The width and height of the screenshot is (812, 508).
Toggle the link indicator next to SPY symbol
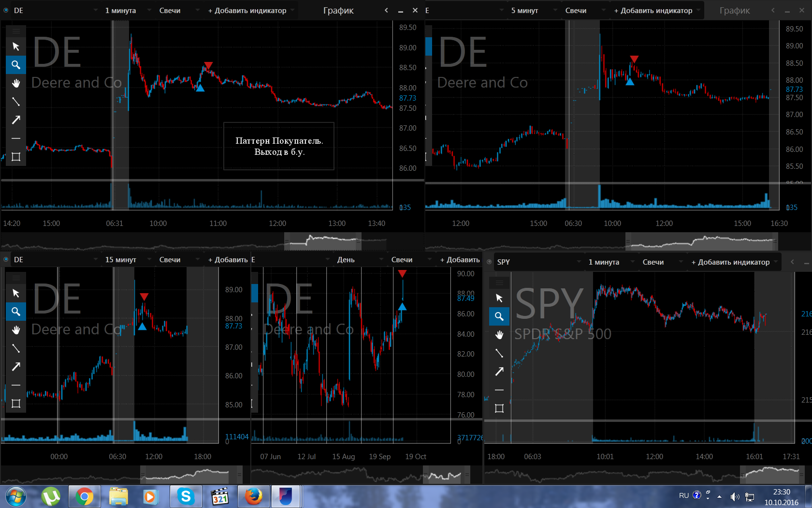[x=489, y=262]
